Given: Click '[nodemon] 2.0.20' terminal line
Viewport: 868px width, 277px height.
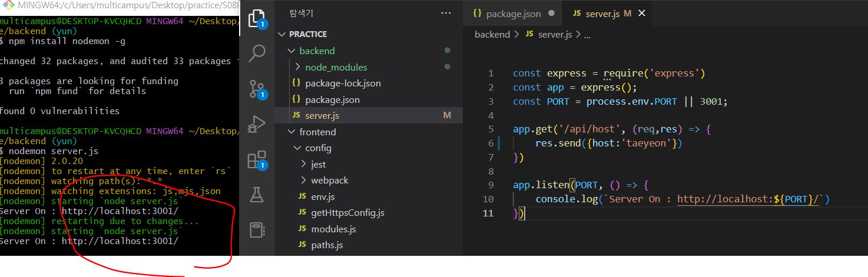Looking at the screenshot, I should click(41, 161).
